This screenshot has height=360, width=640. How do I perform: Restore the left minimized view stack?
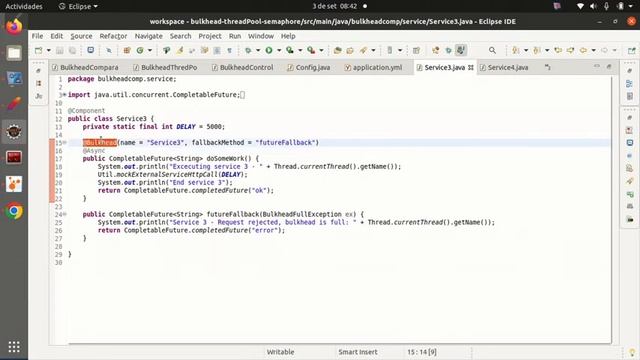[39, 71]
